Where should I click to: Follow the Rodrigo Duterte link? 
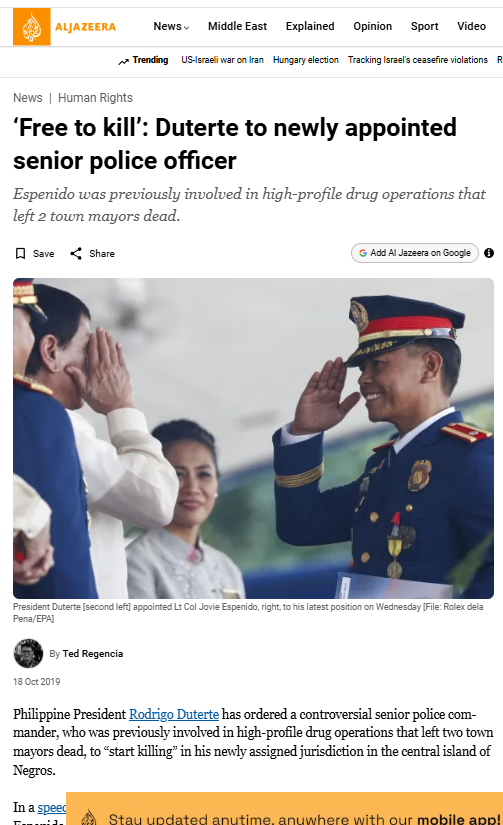[174, 714]
